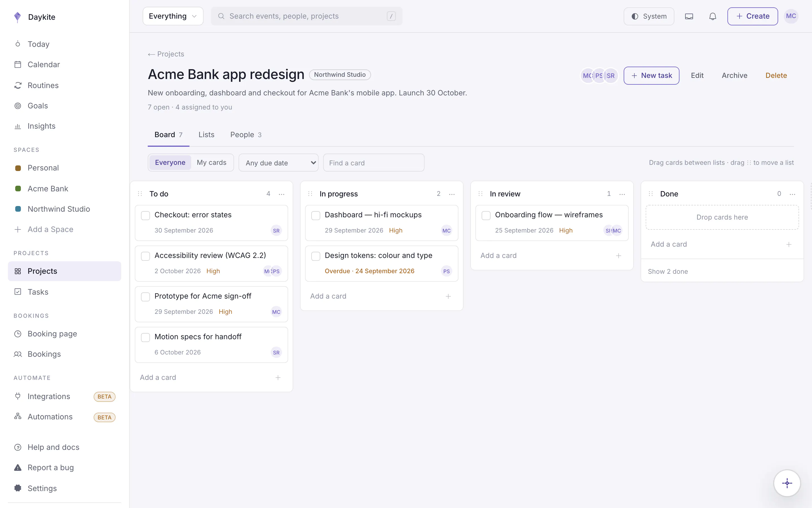Switch to the Lists tab

click(x=206, y=135)
